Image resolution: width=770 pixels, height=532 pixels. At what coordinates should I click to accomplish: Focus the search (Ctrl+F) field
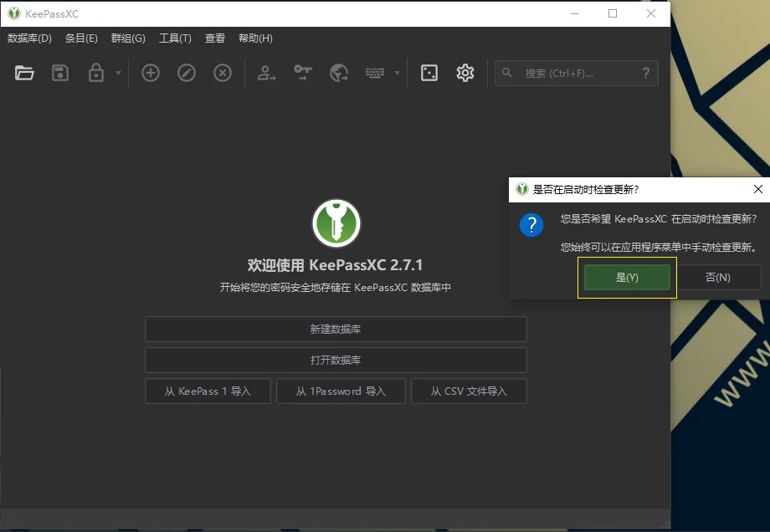577,73
